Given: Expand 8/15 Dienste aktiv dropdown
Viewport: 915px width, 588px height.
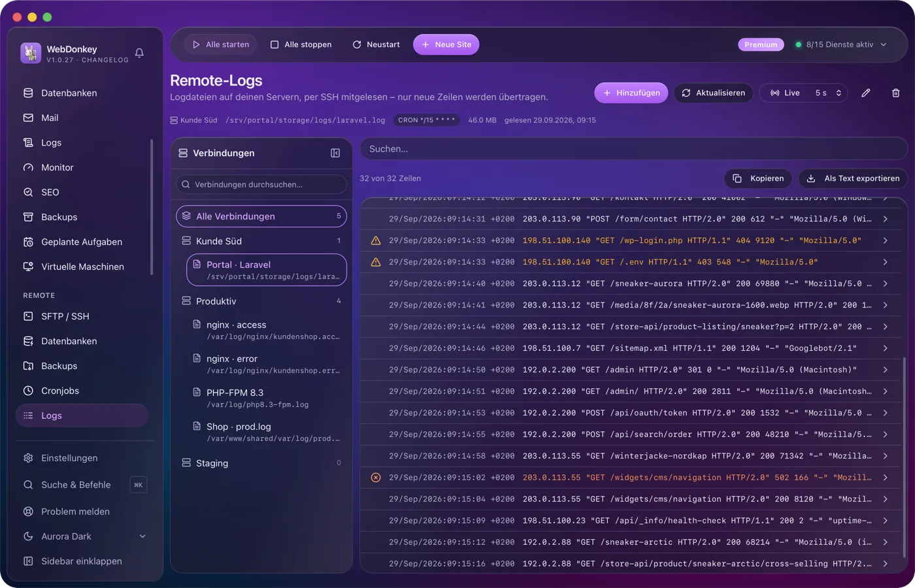Looking at the screenshot, I should click(x=840, y=44).
